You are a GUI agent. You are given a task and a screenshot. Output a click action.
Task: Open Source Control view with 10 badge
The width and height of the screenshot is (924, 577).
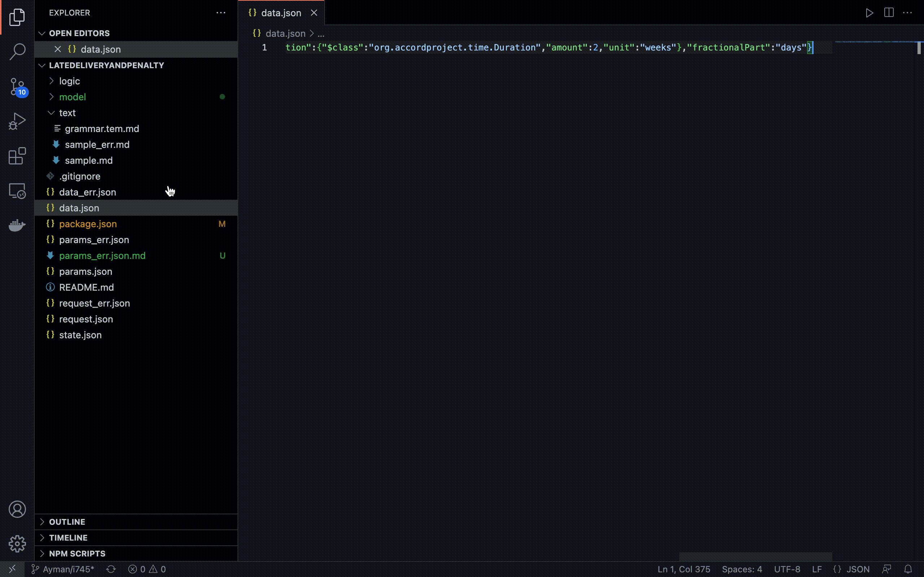click(x=17, y=87)
